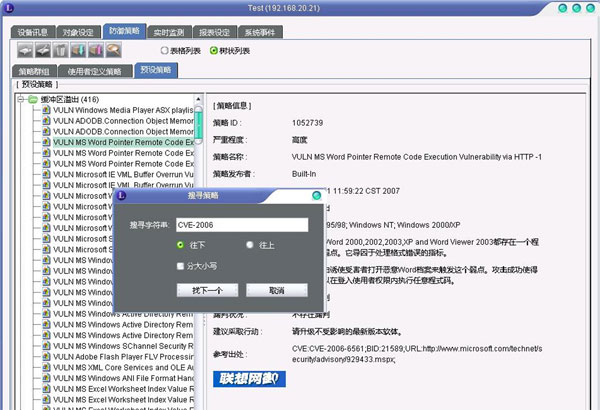Switch to the 使用者定义策略 tab
The height and width of the screenshot is (410, 600).
pos(95,71)
